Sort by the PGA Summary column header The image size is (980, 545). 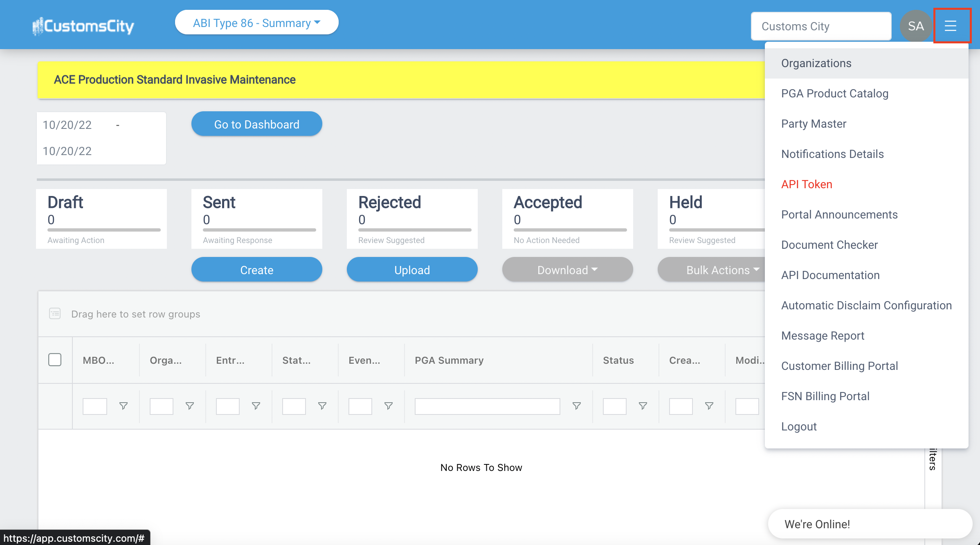click(449, 360)
